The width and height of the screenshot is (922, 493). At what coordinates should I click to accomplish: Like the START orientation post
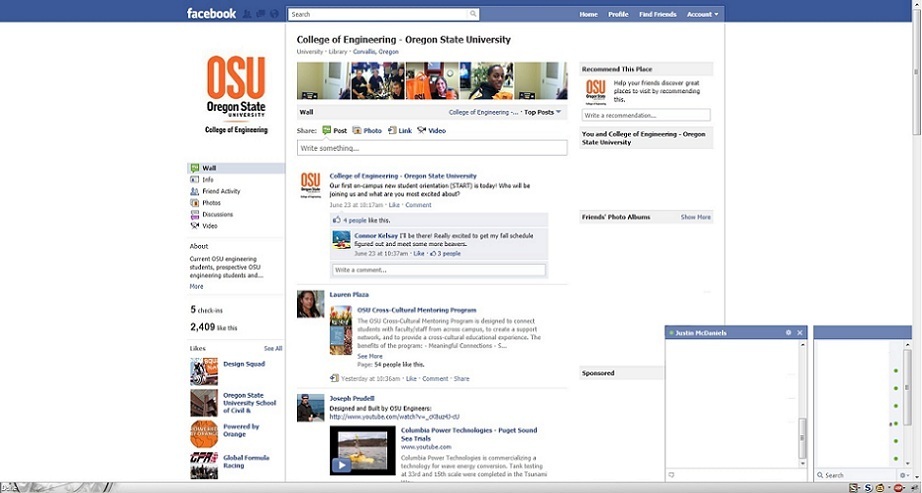(394, 205)
